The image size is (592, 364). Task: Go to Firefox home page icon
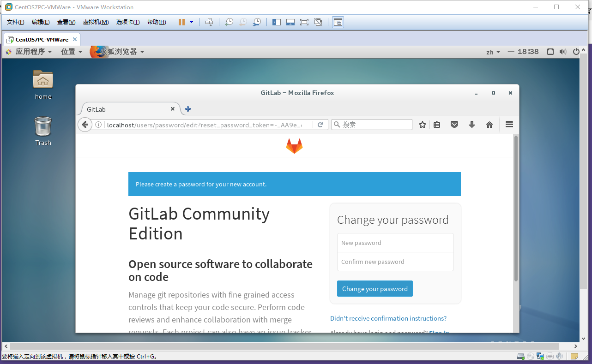[489, 125]
